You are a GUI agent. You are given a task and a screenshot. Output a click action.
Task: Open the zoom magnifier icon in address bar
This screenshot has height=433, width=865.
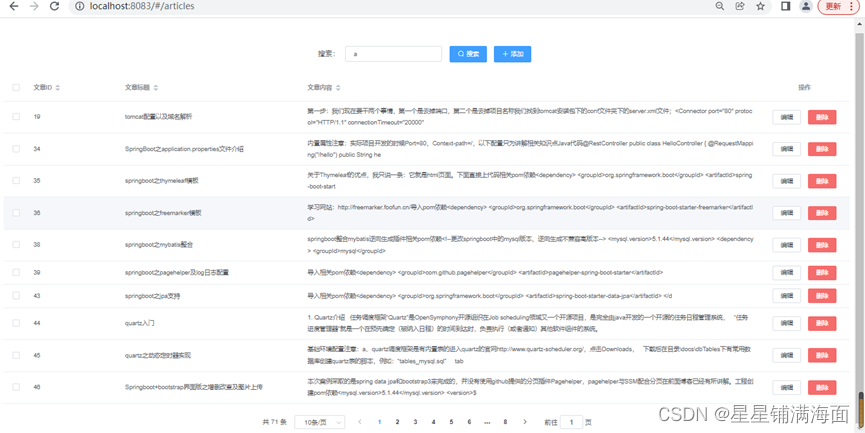coord(719,6)
